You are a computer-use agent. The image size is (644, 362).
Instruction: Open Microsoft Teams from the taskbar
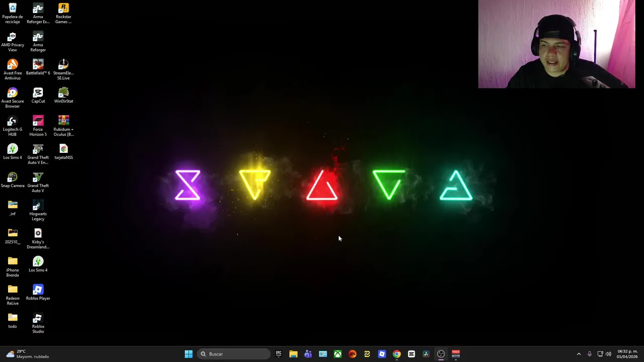point(308,354)
